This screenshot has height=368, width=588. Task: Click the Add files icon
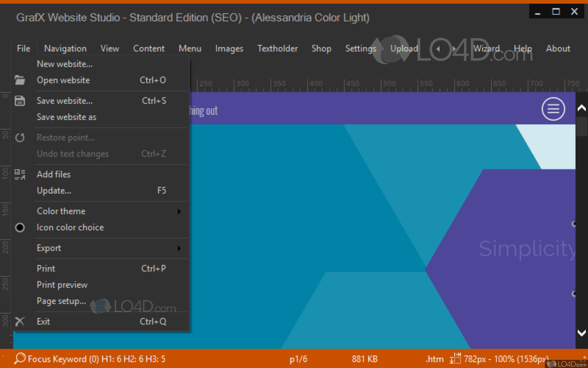click(x=20, y=174)
